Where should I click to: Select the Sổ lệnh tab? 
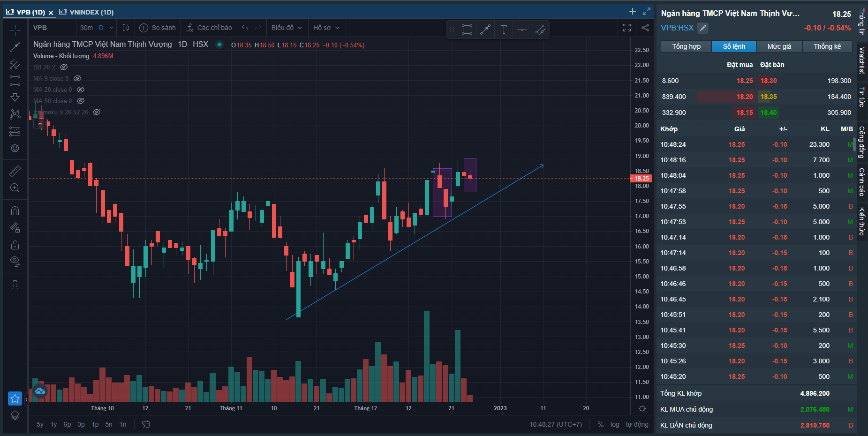click(734, 46)
